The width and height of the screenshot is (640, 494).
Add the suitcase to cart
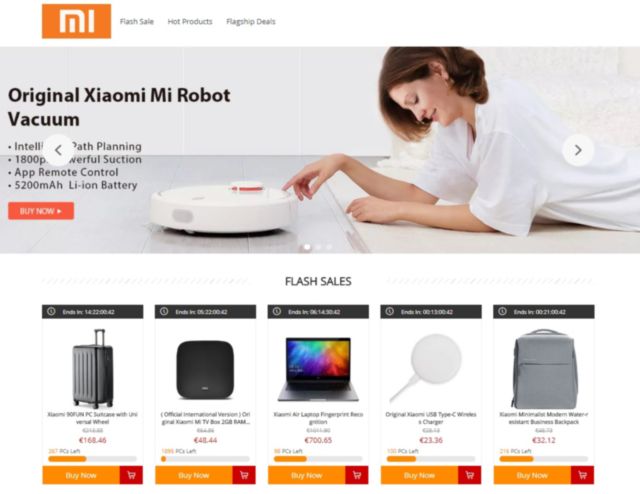[x=131, y=475]
